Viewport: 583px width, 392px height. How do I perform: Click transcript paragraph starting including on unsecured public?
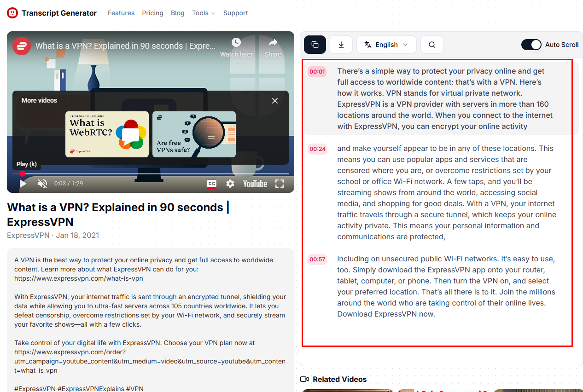pos(446,286)
